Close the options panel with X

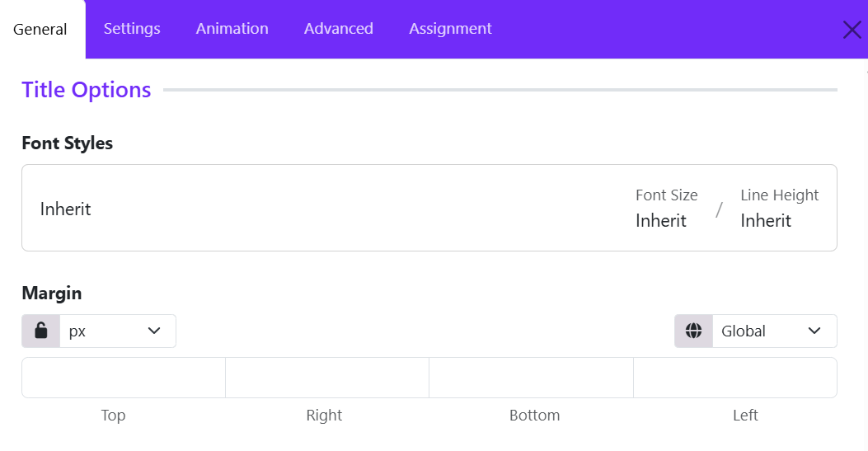[852, 30]
